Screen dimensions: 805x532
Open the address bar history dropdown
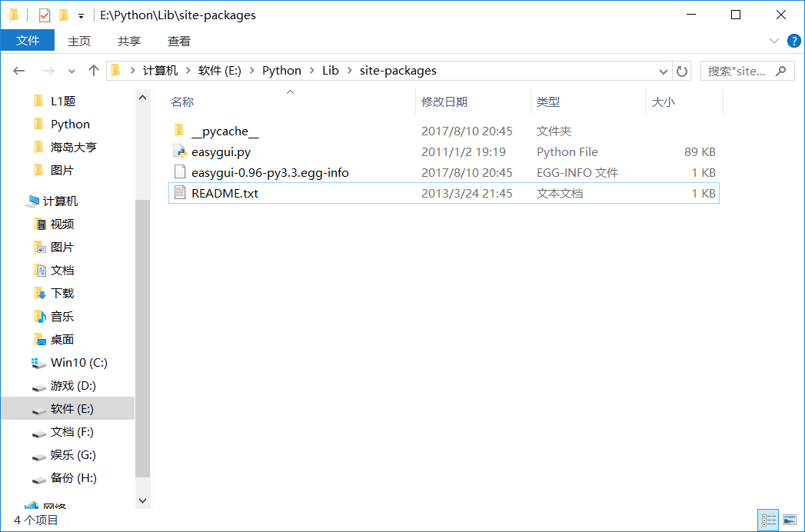[664, 71]
